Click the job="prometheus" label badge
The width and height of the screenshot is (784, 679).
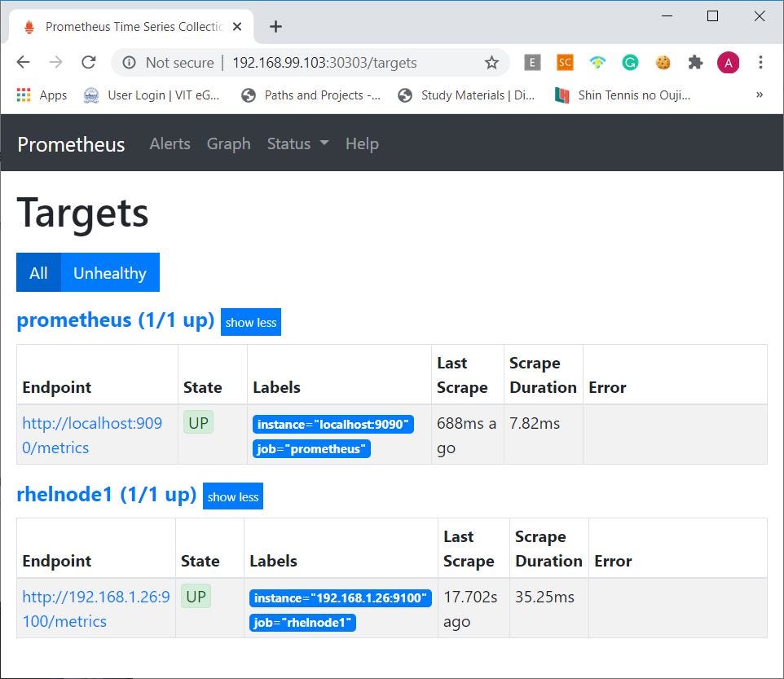click(x=311, y=448)
